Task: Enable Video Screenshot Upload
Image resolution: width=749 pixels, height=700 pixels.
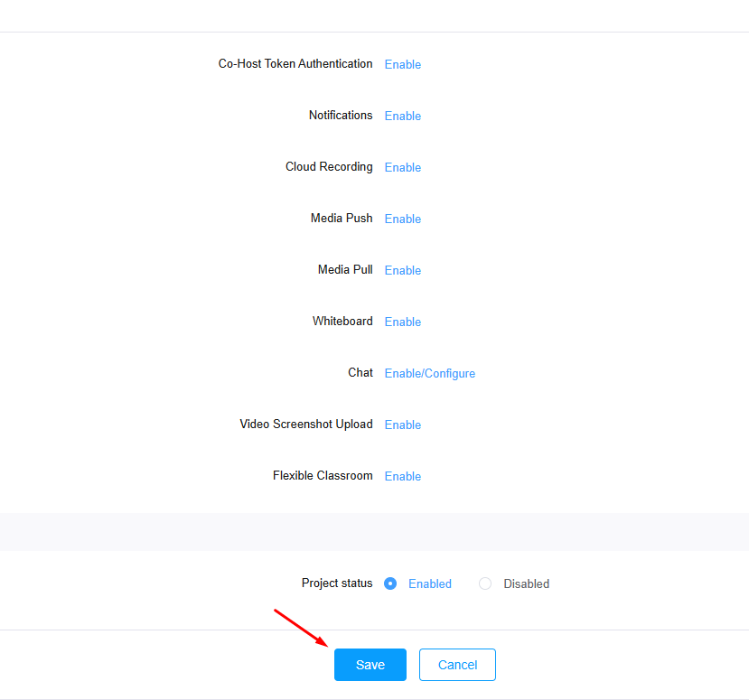Action: point(403,425)
